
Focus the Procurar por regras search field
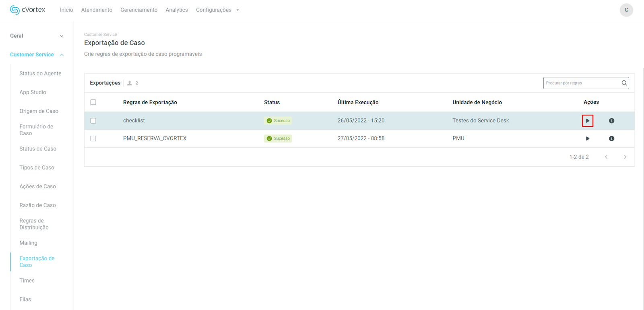pyautogui.click(x=582, y=83)
